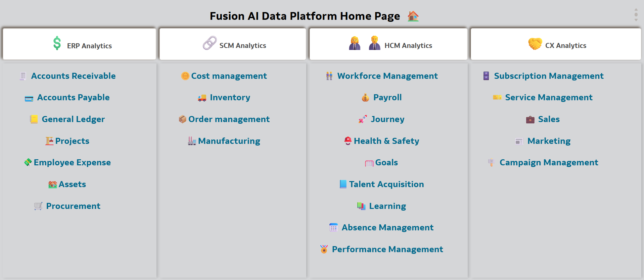Click the house icon beside the page title

click(x=413, y=16)
